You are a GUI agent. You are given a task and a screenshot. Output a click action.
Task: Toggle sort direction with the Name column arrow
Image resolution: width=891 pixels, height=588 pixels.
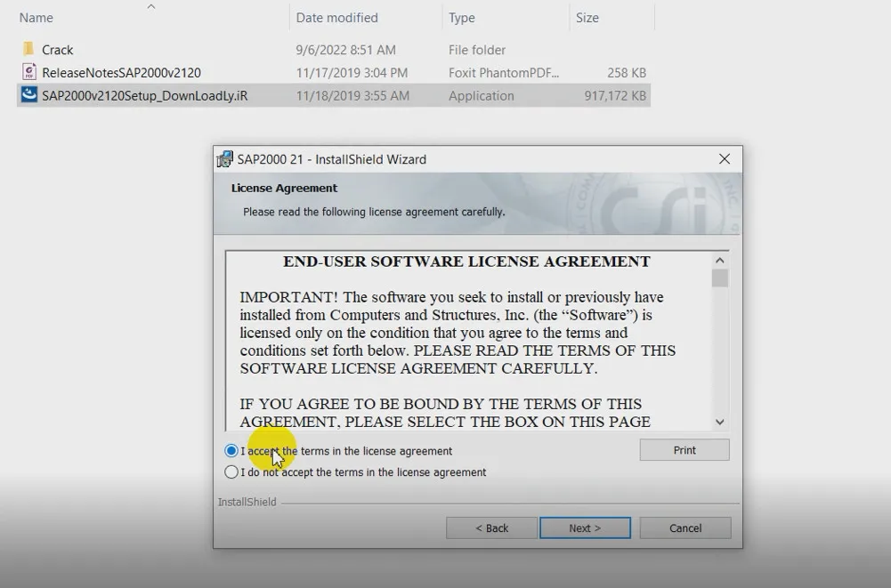pyautogui.click(x=150, y=7)
